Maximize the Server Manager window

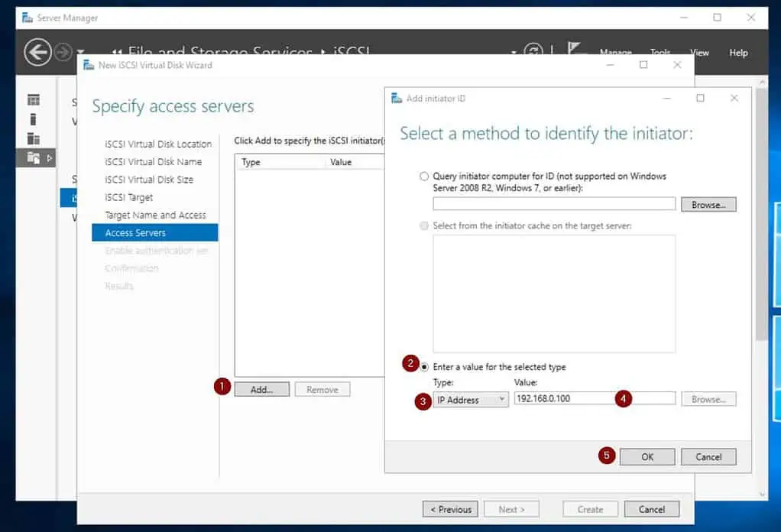(718, 18)
